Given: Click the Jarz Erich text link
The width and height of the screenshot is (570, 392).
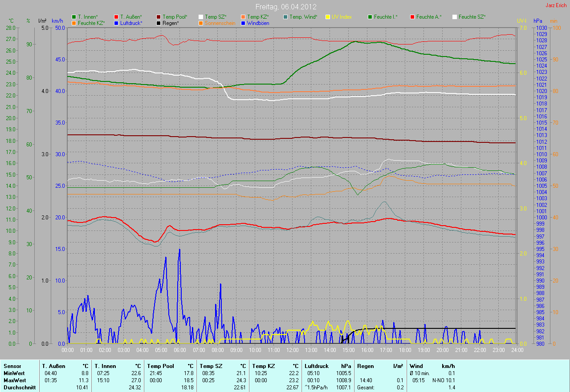Looking at the screenshot, I should (557, 5).
